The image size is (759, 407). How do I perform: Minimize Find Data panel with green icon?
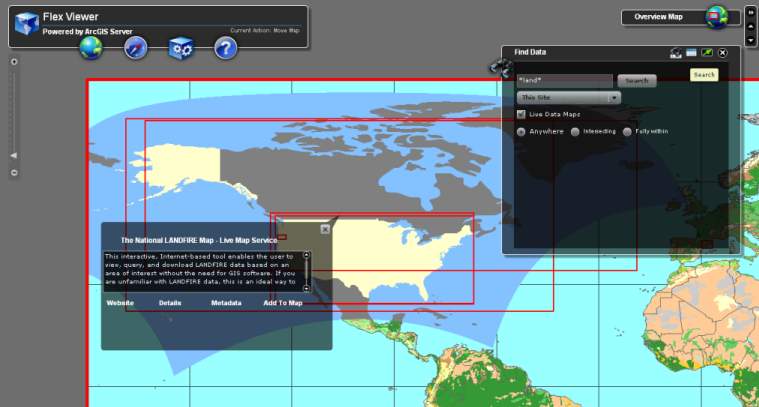[x=707, y=52]
